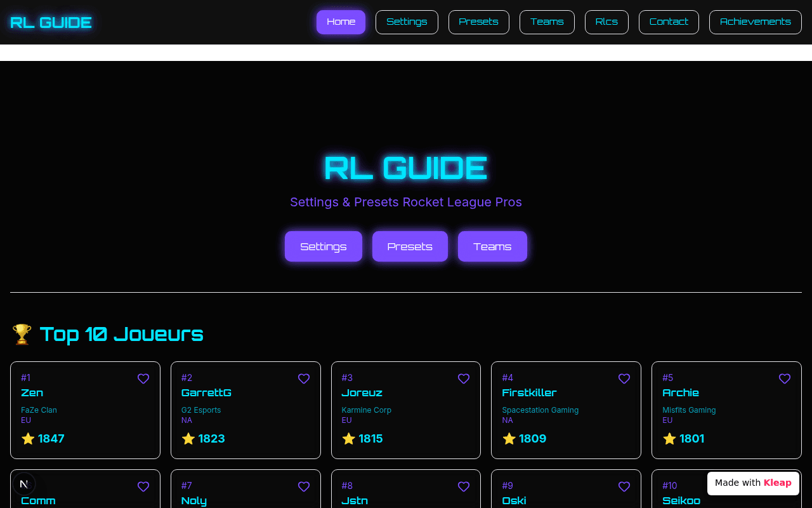Click the Karmine Corp team label
The width and height of the screenshot is (812, 508).
(367, 410)
